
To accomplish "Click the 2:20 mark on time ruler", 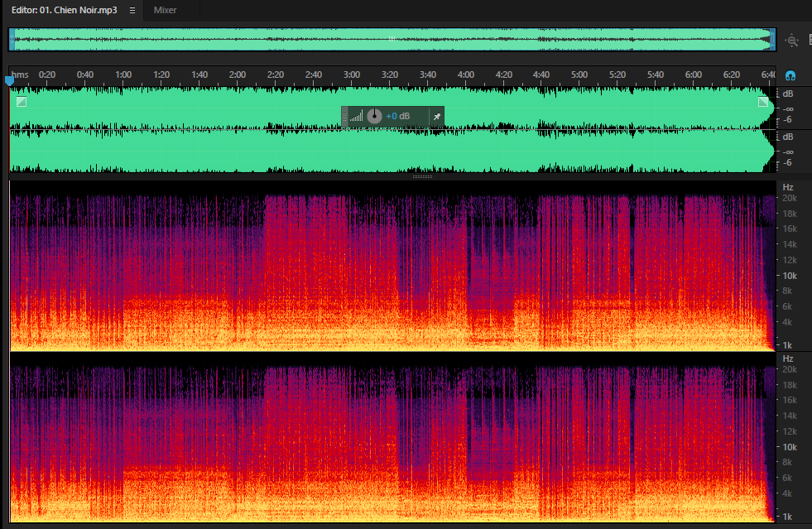I will coord(276,75).
